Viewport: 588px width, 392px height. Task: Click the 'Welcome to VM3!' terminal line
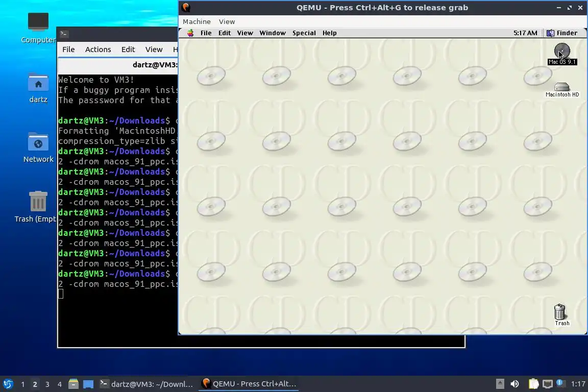click(x=96, y=80)
